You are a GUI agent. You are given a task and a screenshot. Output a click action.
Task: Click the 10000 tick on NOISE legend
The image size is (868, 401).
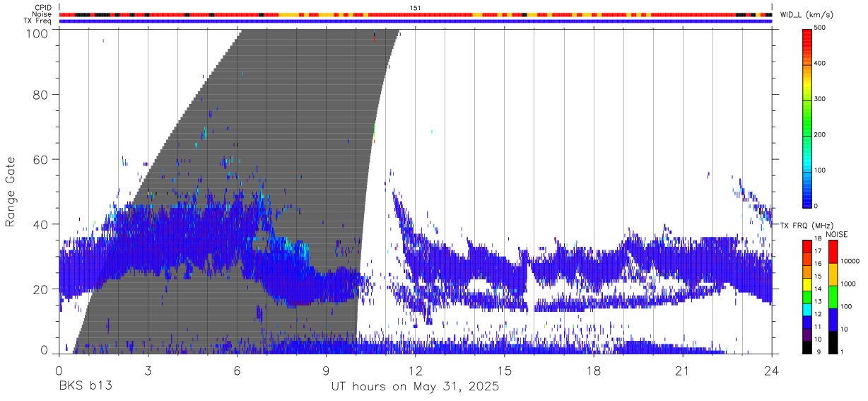click(850, 261)
